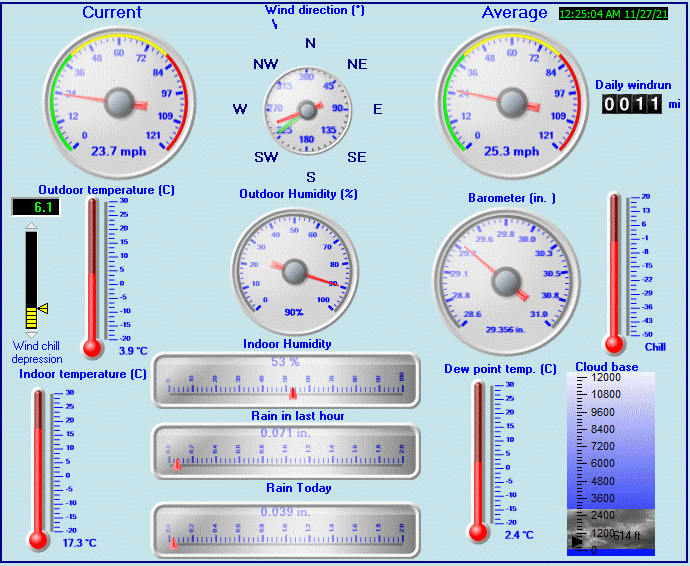This screenshot has height=566, width=690.
Task: Click the Rain Today gauge pointer
Action: [174, 543]
